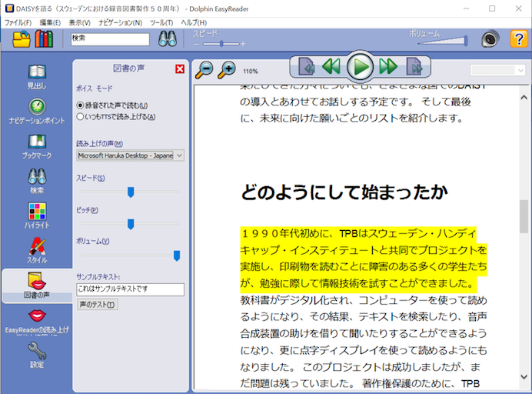
Task: Open the ナビゲーションポイント panel
Action: pos(37,112)
